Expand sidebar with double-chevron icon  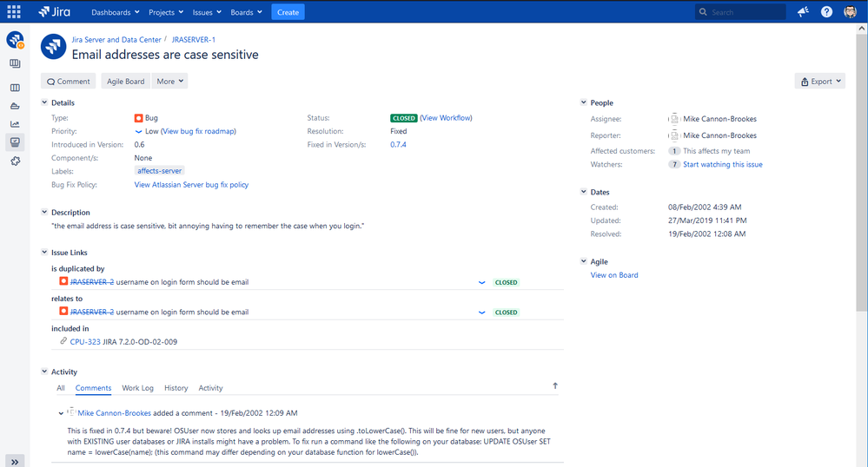(x=15, y=462)
